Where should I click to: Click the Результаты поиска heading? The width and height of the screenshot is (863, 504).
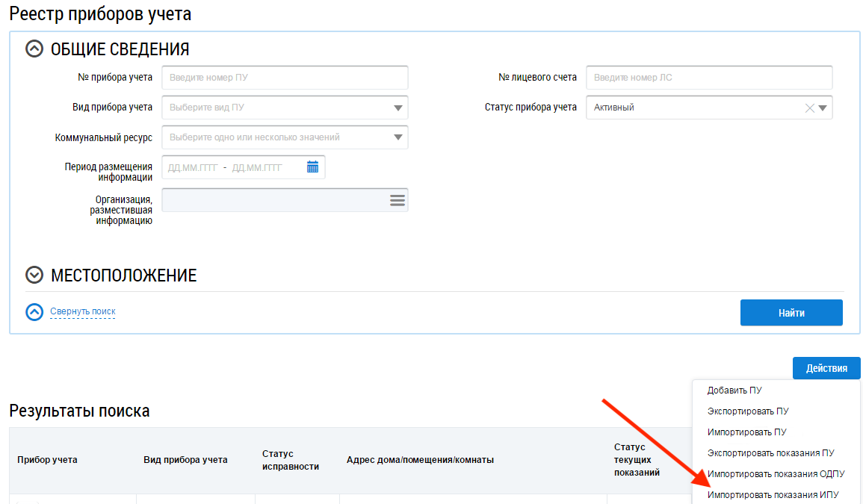79,411
